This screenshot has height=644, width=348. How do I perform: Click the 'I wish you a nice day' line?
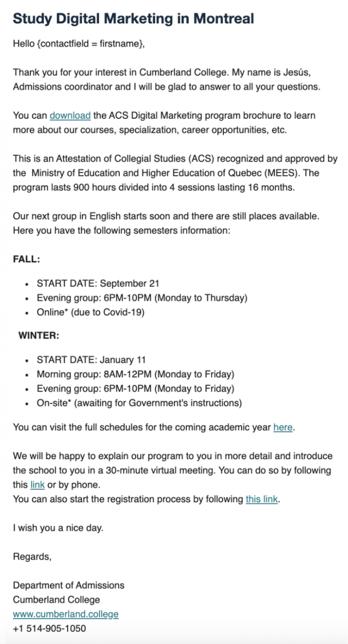pos(58,528)
